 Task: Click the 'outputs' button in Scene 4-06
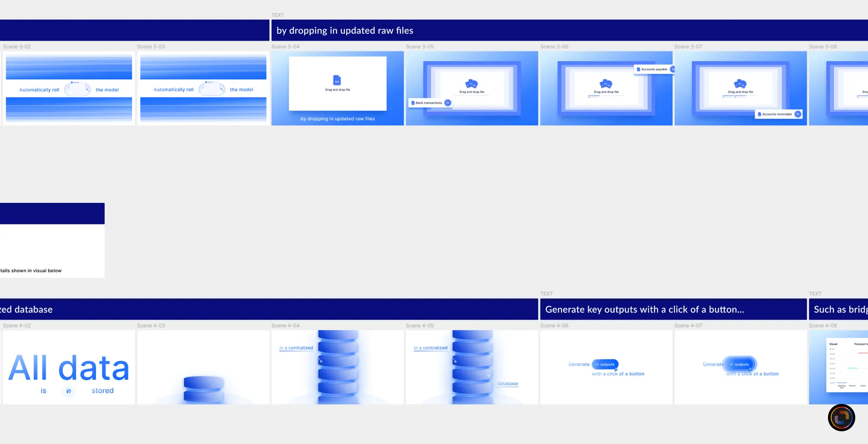coord(605,364)
